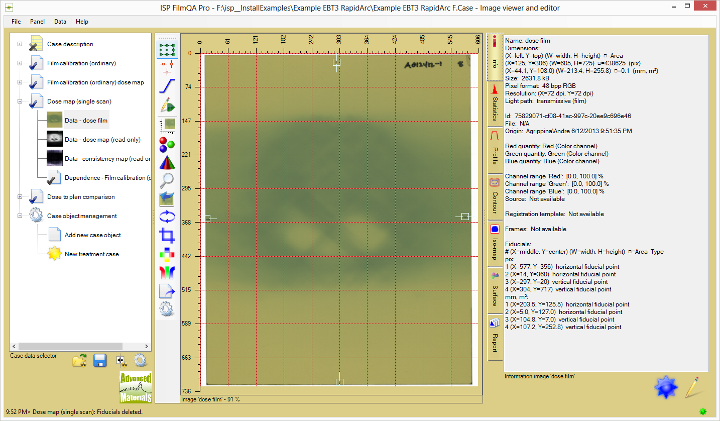Click the blue starburst icon at bottom right
Viewport: 720px width, 421px height.
[666, 387]
